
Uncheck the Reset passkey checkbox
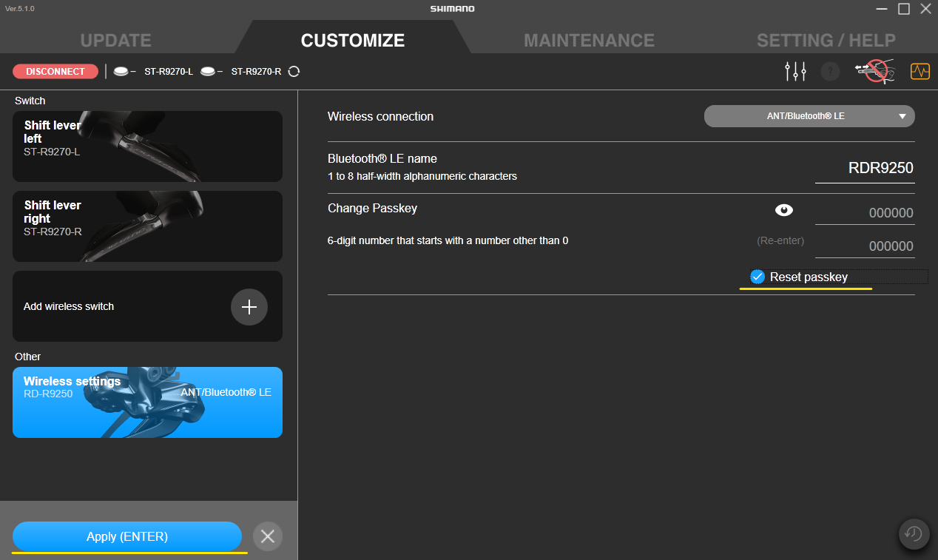coord(758,277)
